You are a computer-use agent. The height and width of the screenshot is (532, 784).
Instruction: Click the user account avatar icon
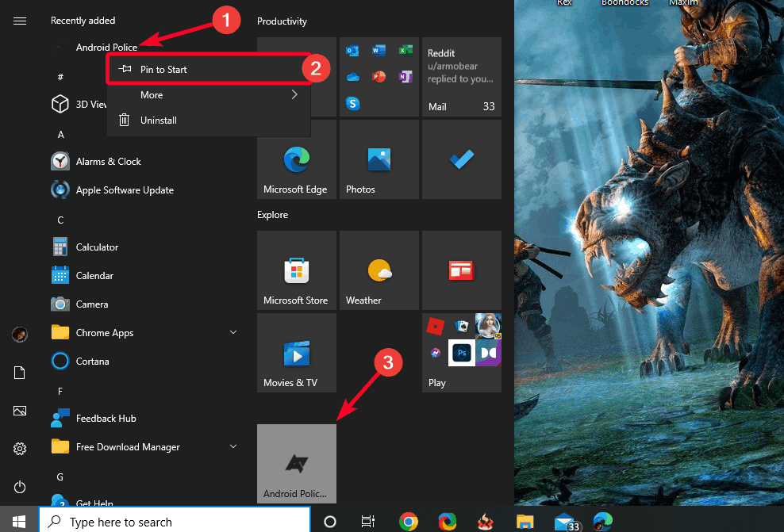20,335
